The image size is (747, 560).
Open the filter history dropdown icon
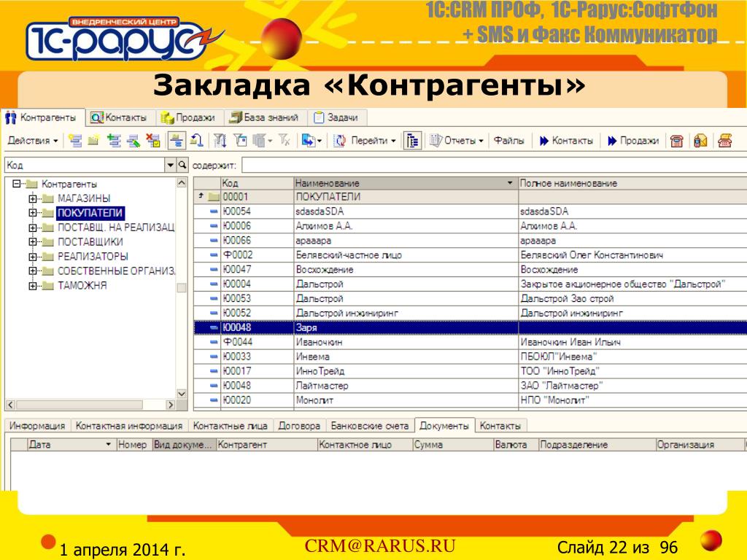263,141
